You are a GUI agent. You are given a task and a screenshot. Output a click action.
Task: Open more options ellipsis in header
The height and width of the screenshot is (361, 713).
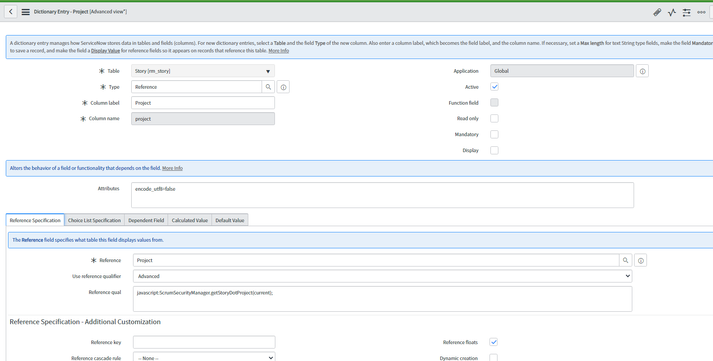coord(701,12)
